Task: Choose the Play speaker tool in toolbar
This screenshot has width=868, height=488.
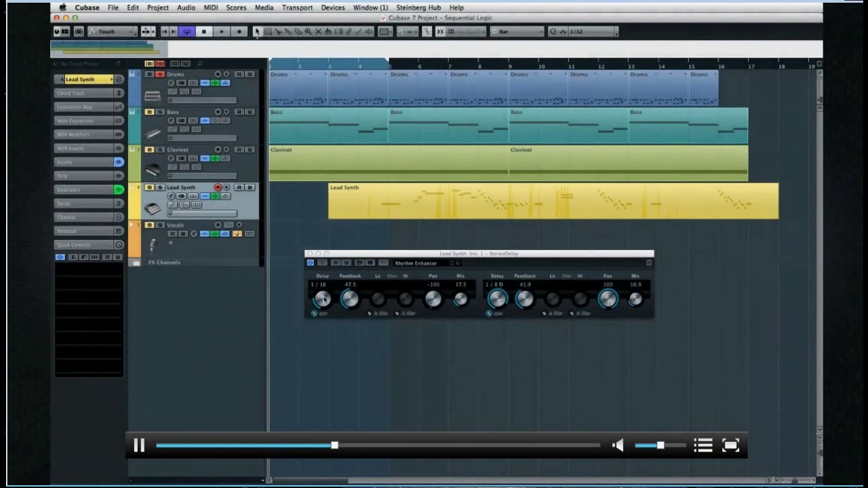Action: (369, 31)
